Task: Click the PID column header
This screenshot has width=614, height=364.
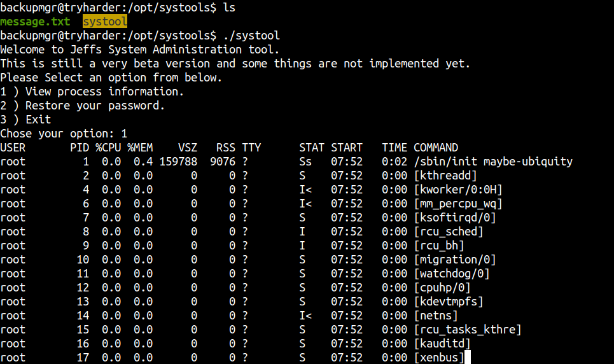Action: click(80, 148)
